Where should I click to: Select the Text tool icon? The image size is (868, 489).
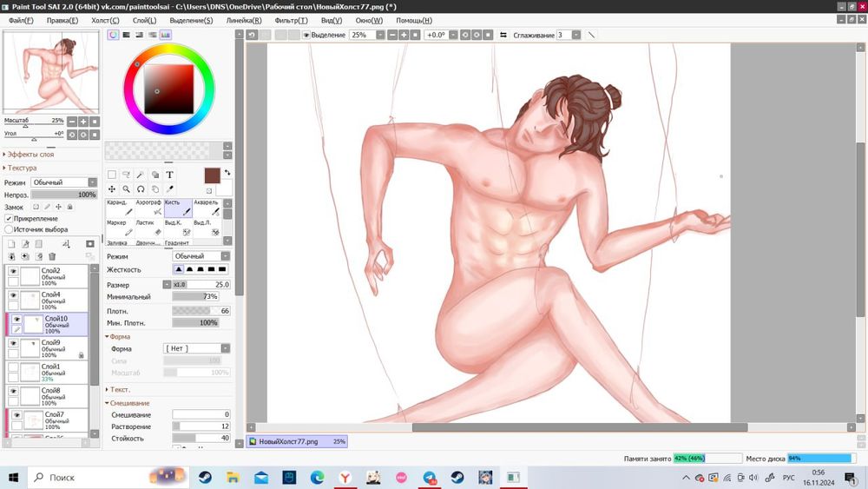point(170,175)
